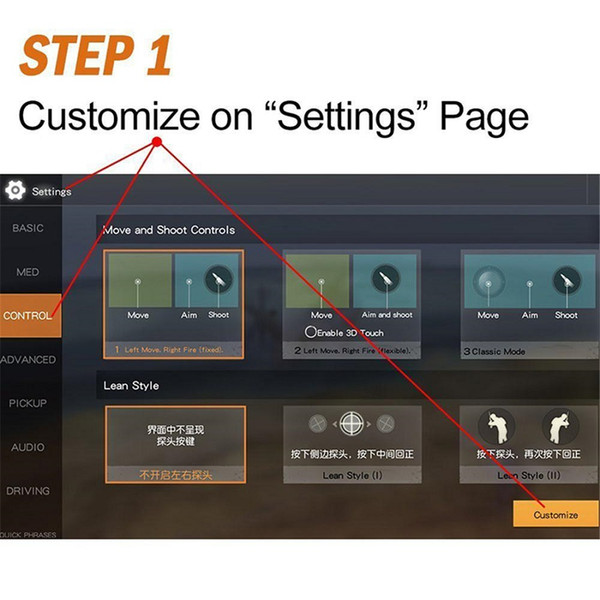Click the left-leaning soldier icon

pos(497,426)
